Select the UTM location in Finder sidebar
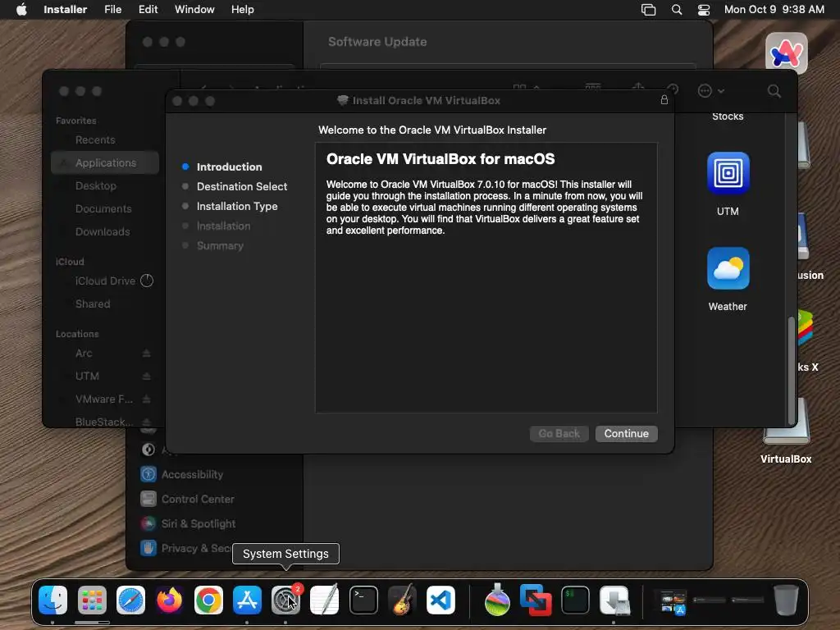Screen dimensions: 840x630 (x=87, y=377)
